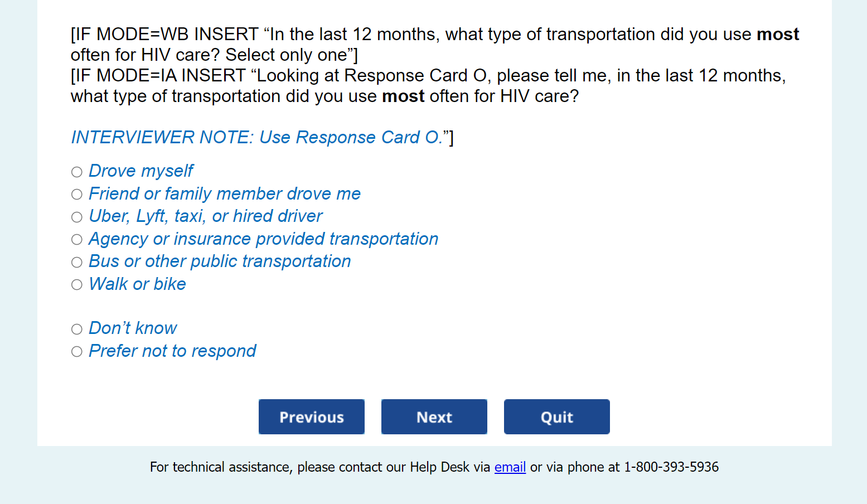Click the '[IF MODE=WB INSERT' question text

click(164, 35)
